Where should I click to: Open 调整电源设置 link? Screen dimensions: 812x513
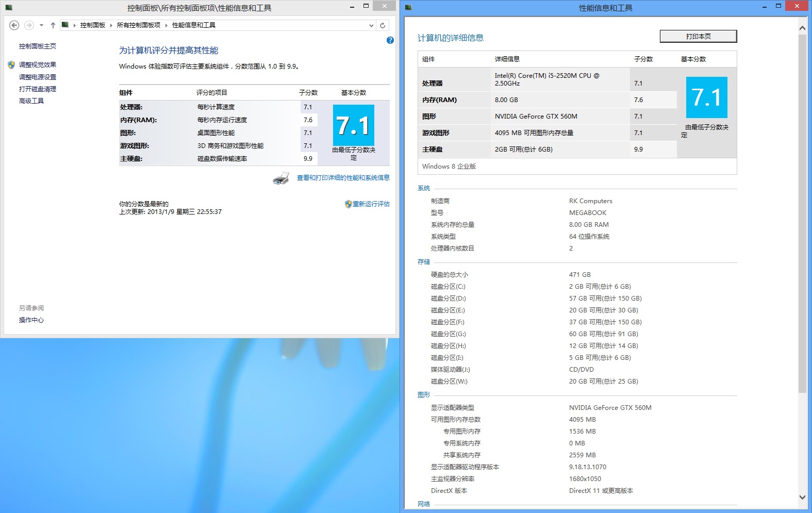(38, 77)
